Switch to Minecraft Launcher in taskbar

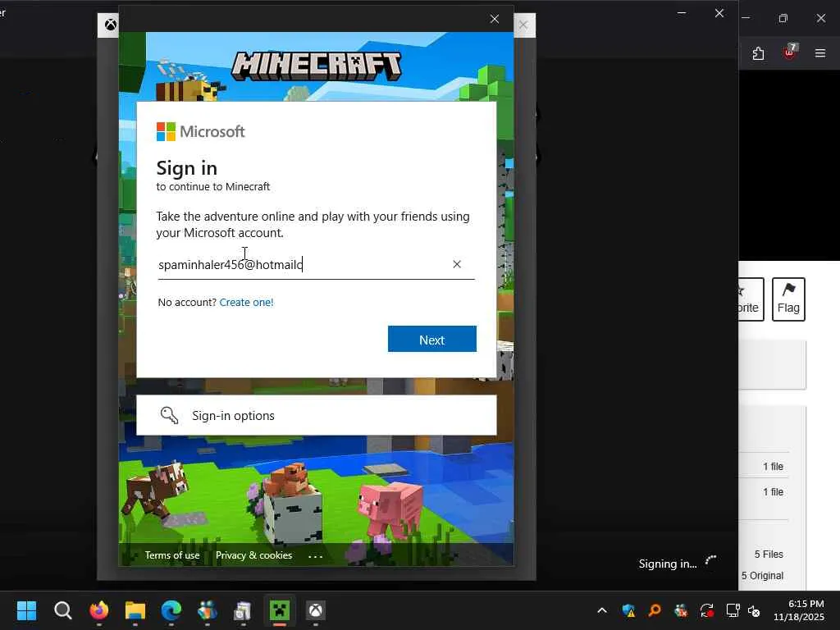point(280,610)
